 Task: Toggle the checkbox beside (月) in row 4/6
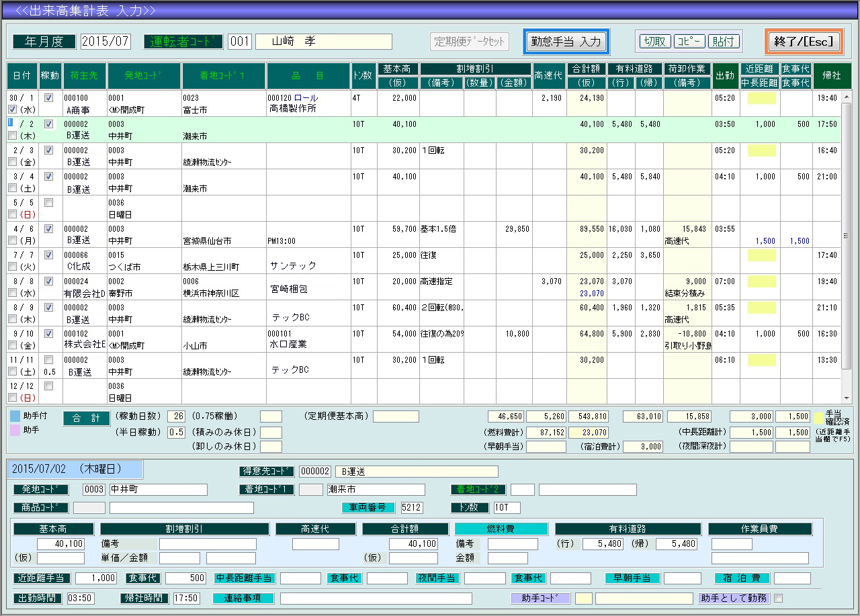[x=12, y=240]
